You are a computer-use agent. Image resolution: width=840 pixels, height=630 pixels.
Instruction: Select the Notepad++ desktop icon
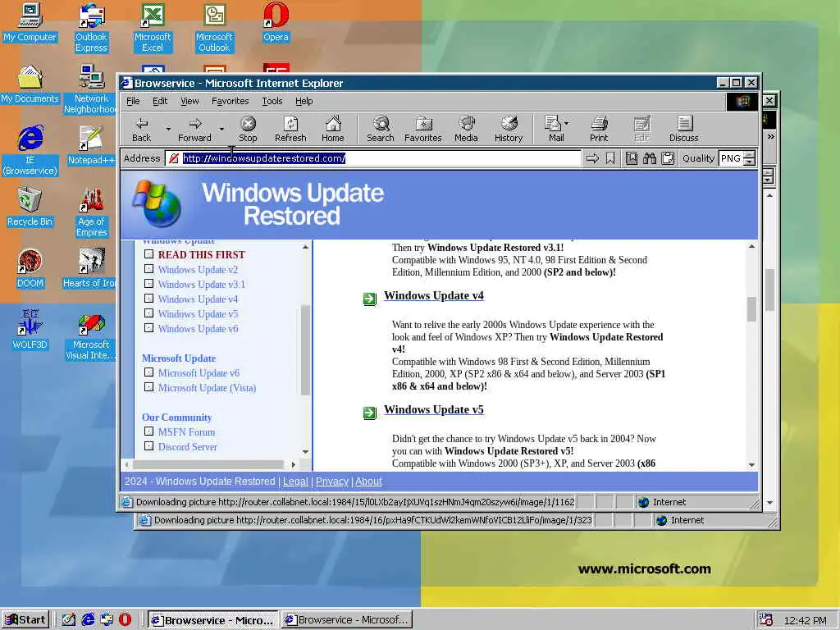tap(91, 146)
